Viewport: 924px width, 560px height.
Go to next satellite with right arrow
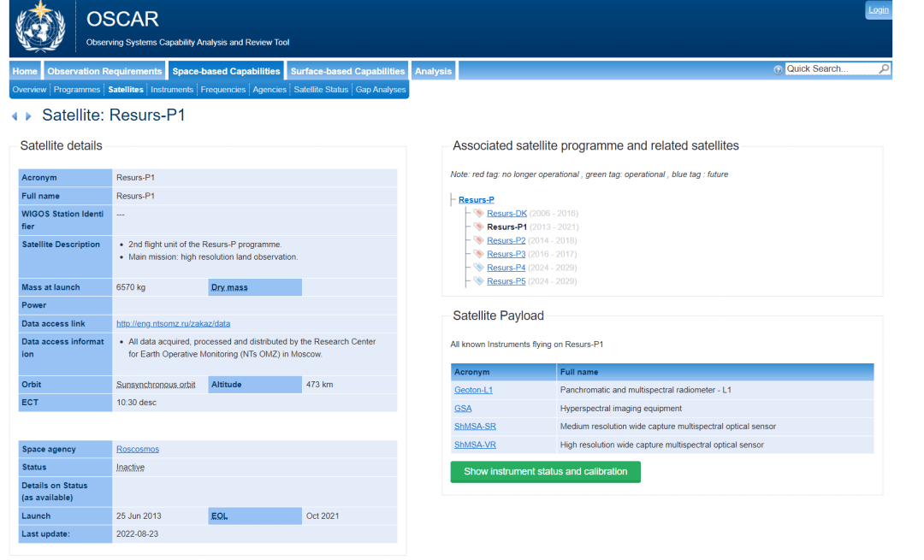pos(28,116)
